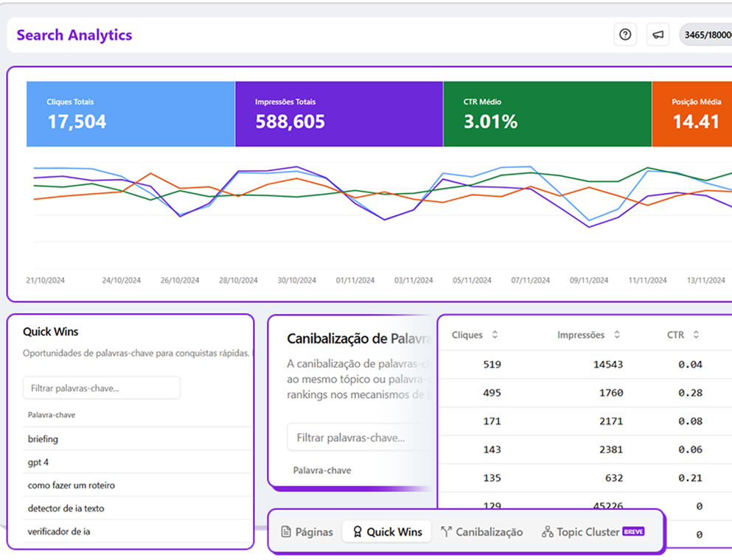Switch to the Páginas tab
The width and height of the screenshot is (732, 560).
click(x=307, y=532)
